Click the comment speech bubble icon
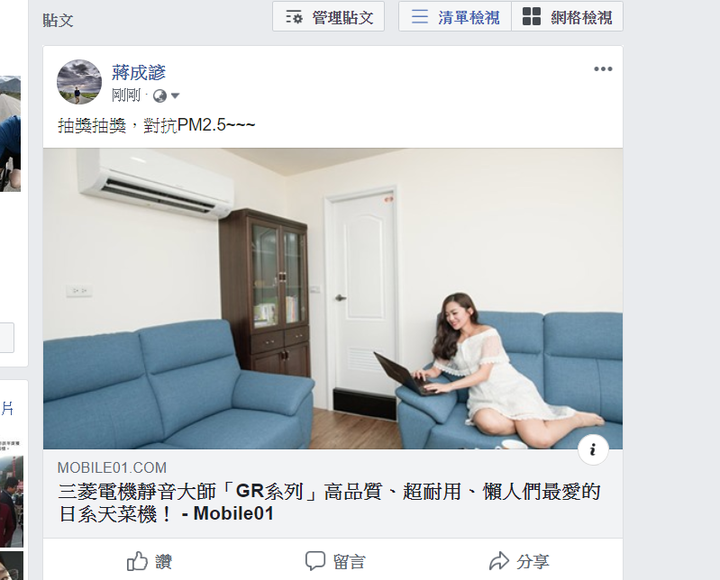 tap(315, 561)
